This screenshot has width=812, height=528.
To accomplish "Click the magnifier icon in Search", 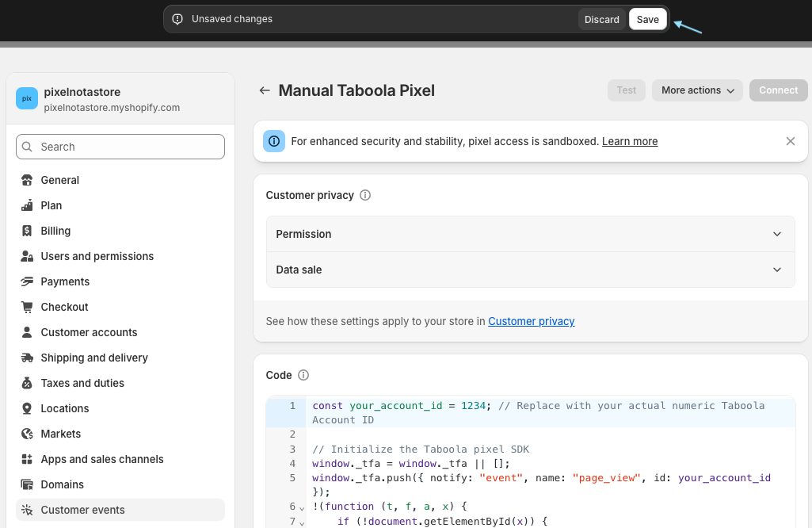I will coord(28,147).
